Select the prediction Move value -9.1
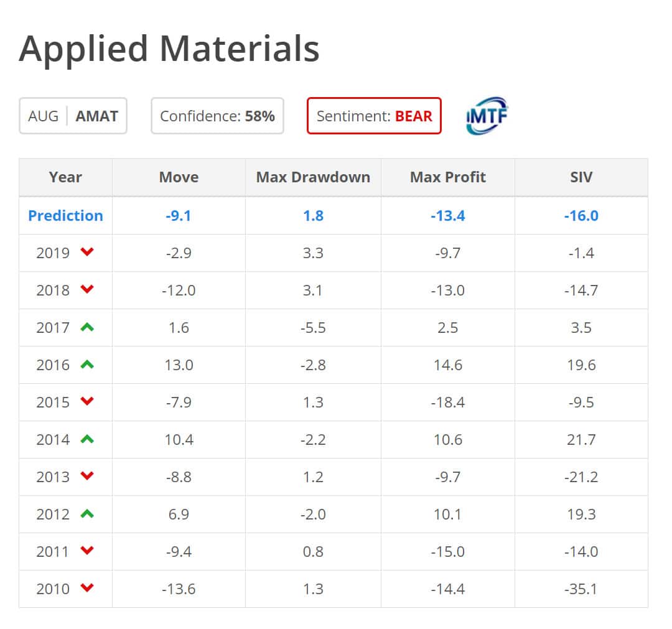 (179, 215)
